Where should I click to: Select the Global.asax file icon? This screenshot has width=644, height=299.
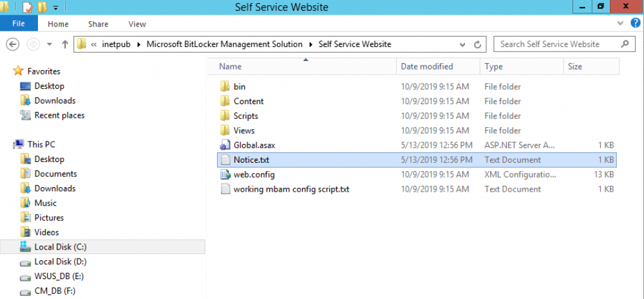pos(225,145)
